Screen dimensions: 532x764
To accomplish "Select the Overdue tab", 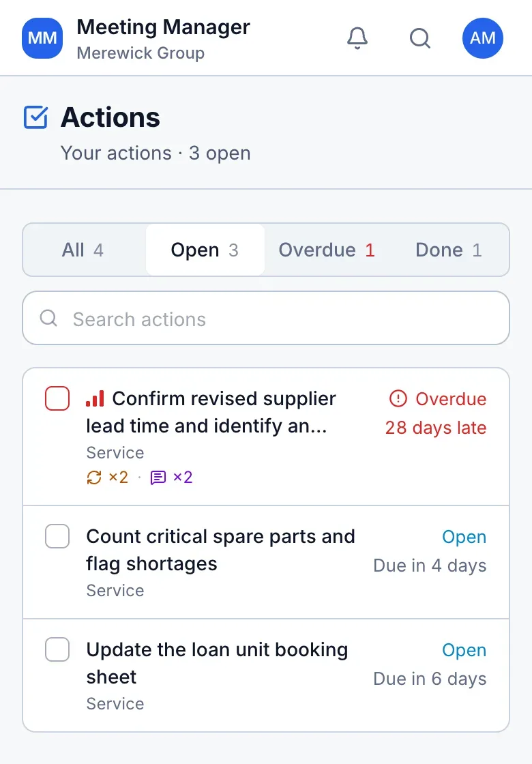I will tap(327, 250).
